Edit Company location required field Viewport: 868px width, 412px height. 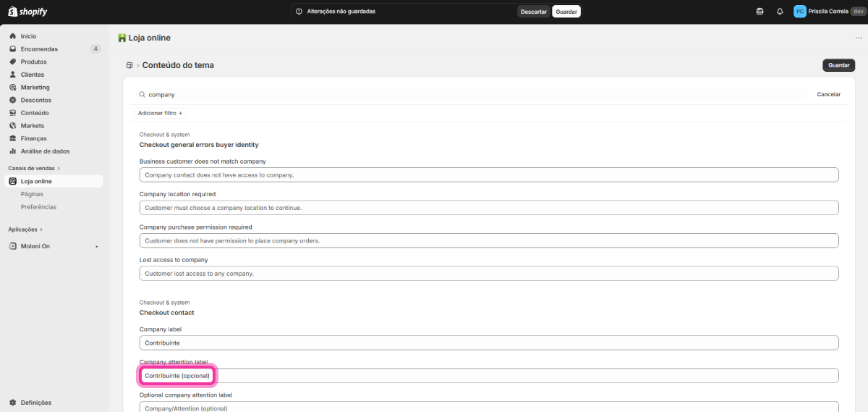489,208
